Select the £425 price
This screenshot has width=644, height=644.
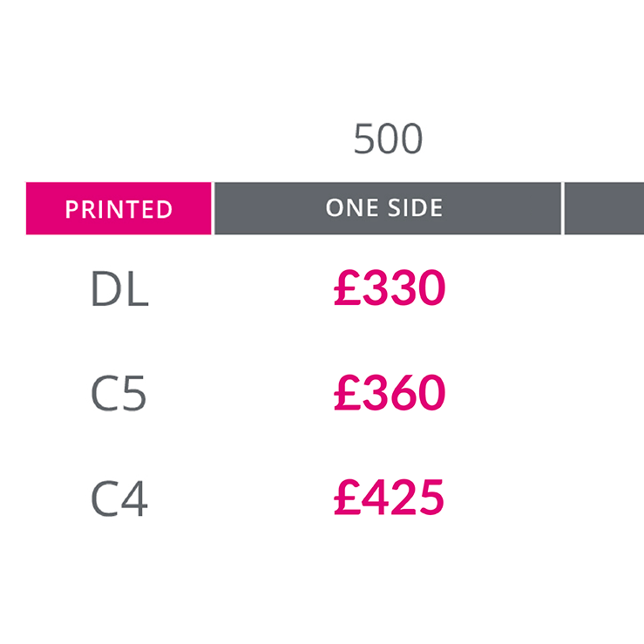tap(389, 498)
